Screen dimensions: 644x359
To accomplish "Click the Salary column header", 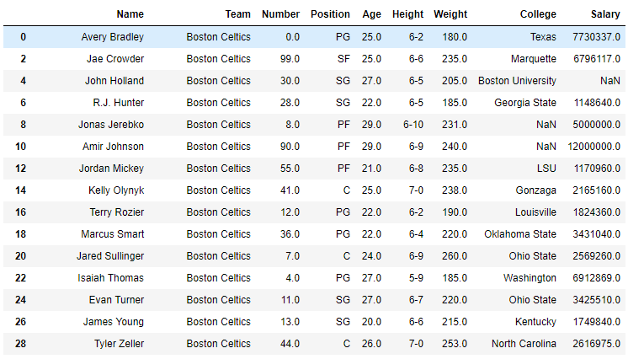I will pos(605,14).
